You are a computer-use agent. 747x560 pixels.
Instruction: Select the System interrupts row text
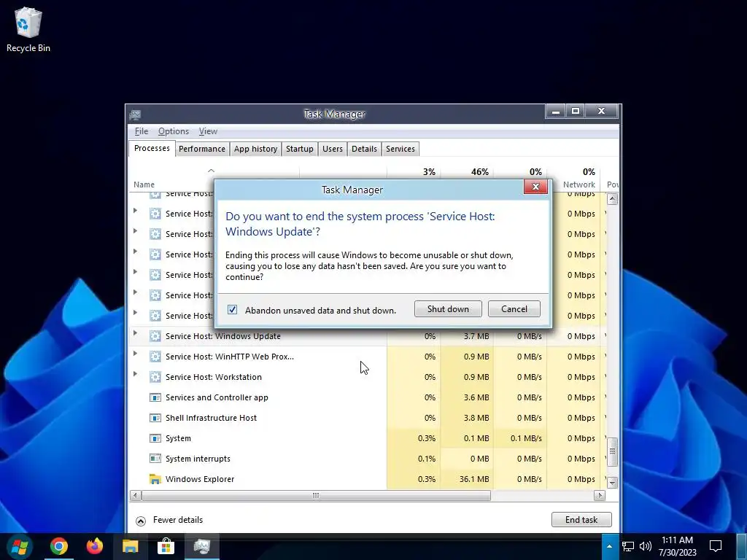click(x=198, y=459)
